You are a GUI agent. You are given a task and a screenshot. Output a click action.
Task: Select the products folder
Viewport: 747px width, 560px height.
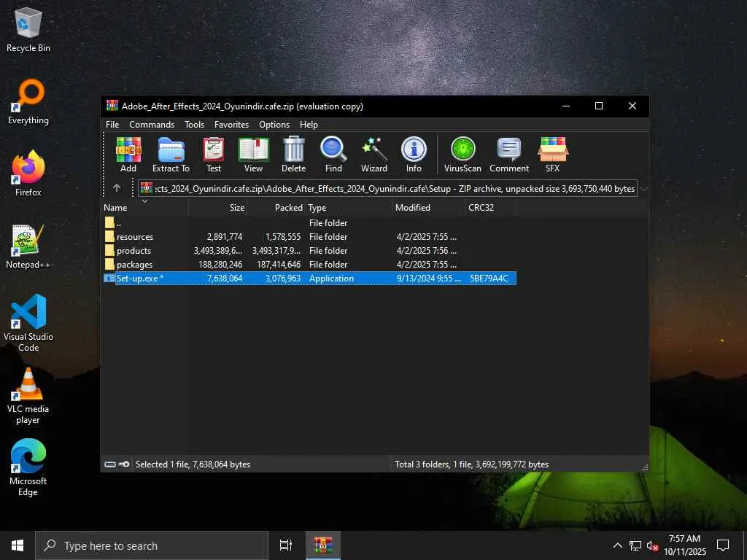tap(309, 251)
